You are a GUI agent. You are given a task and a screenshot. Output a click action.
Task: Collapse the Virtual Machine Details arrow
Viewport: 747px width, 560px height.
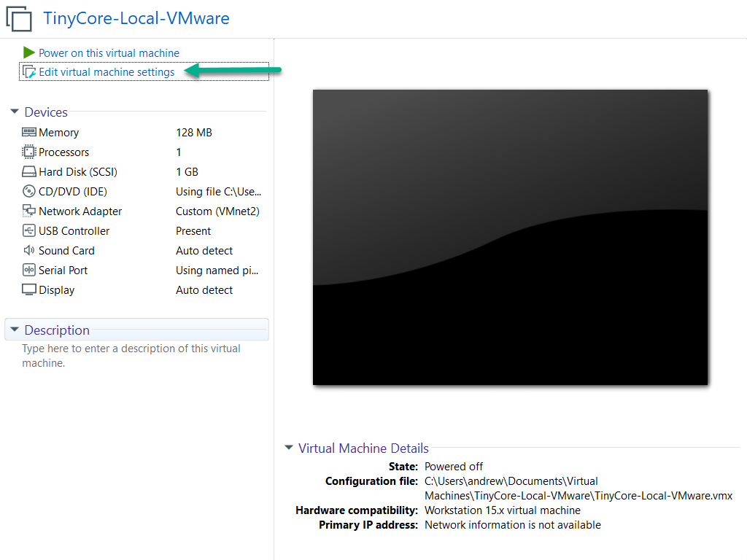289,448
